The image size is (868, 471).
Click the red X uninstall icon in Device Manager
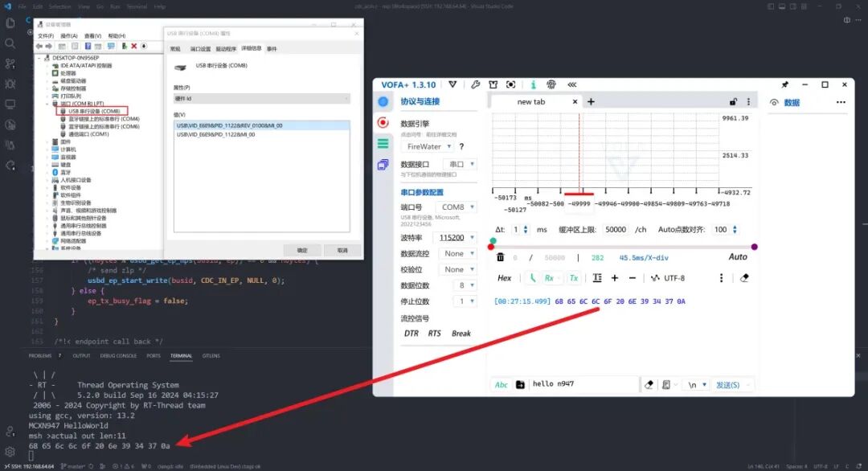click(133, 47)
